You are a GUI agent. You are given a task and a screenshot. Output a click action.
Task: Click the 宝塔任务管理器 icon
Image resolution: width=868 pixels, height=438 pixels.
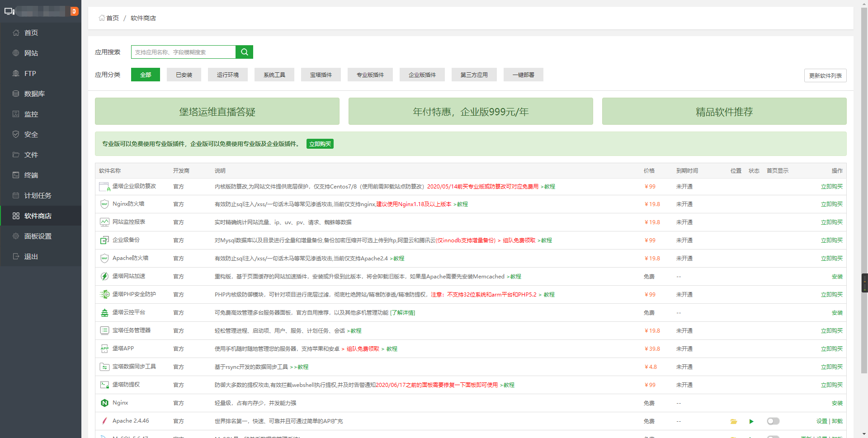tap(104, 330)
